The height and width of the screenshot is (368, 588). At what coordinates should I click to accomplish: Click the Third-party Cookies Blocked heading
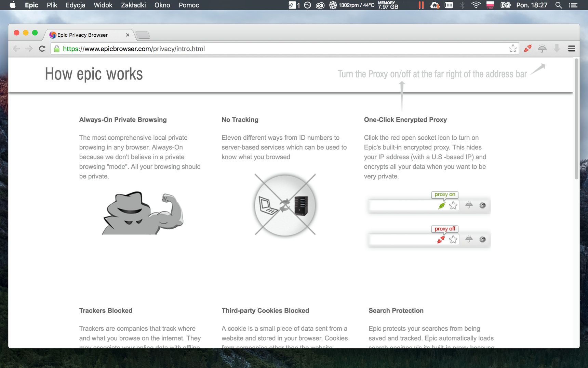[265, 310]
